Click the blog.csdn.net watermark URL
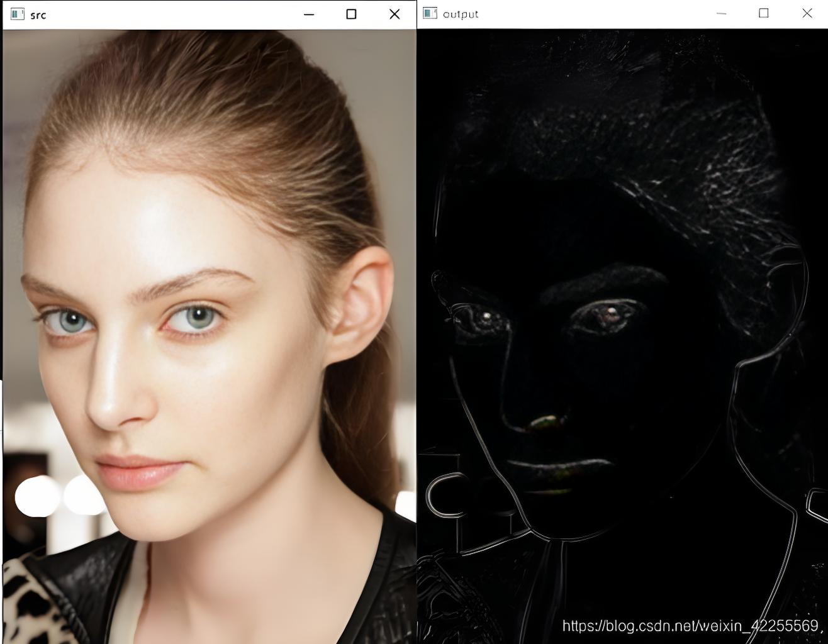 [690, 626]
